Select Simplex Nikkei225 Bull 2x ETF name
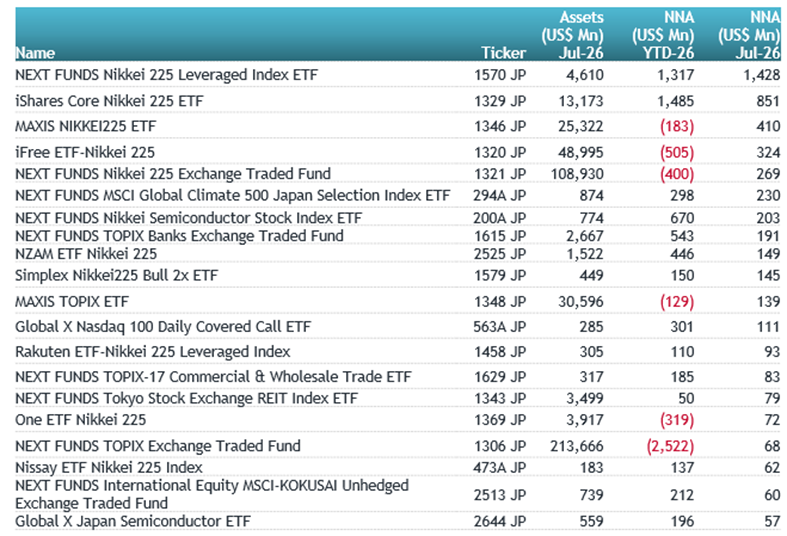Viewport: 787px width, 536px height. click(x=116, y=276)
